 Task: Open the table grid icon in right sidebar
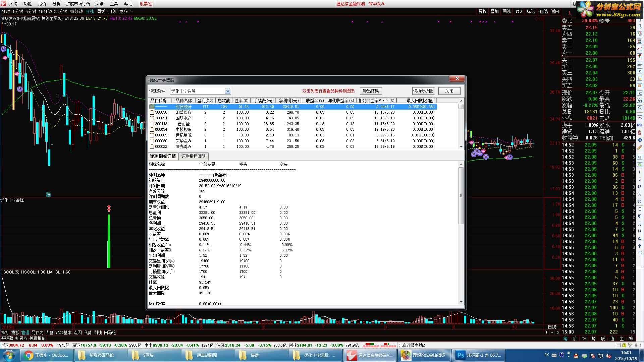tap(640, 41)
